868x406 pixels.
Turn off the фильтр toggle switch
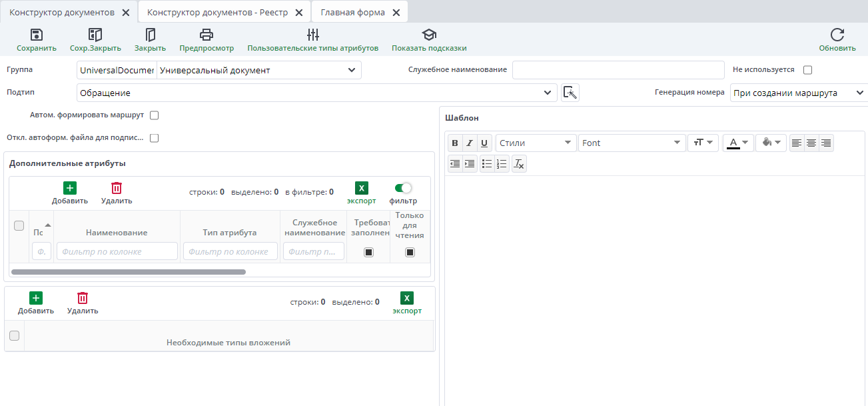pyautogui.click(x=403, y=189)
